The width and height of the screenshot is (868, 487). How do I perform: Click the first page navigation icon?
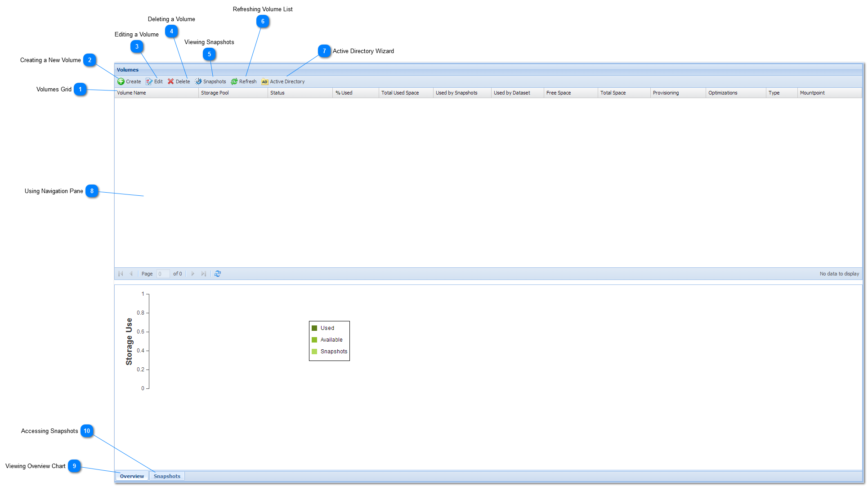(x=121, y=273)
